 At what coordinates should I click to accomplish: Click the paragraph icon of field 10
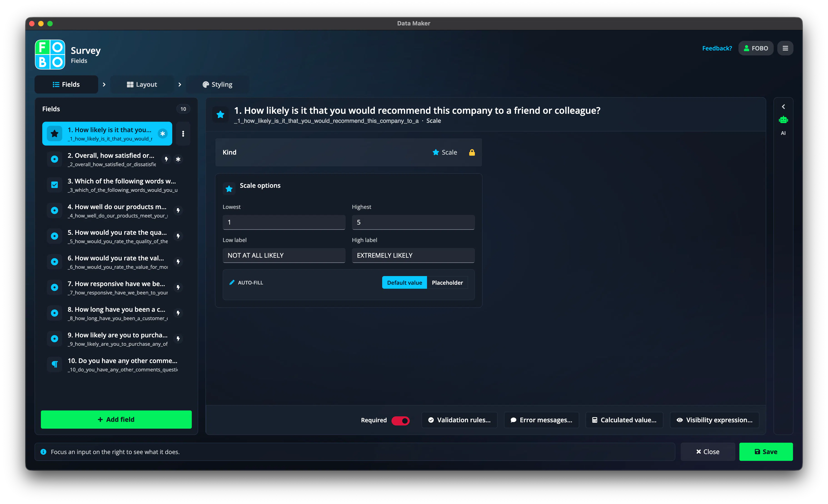(x=55, y=364)
